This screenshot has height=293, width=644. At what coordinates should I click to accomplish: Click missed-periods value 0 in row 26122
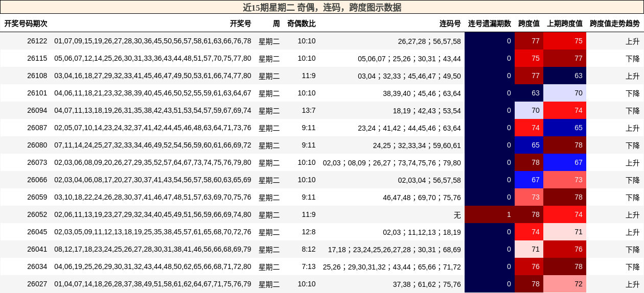(490, 41)
